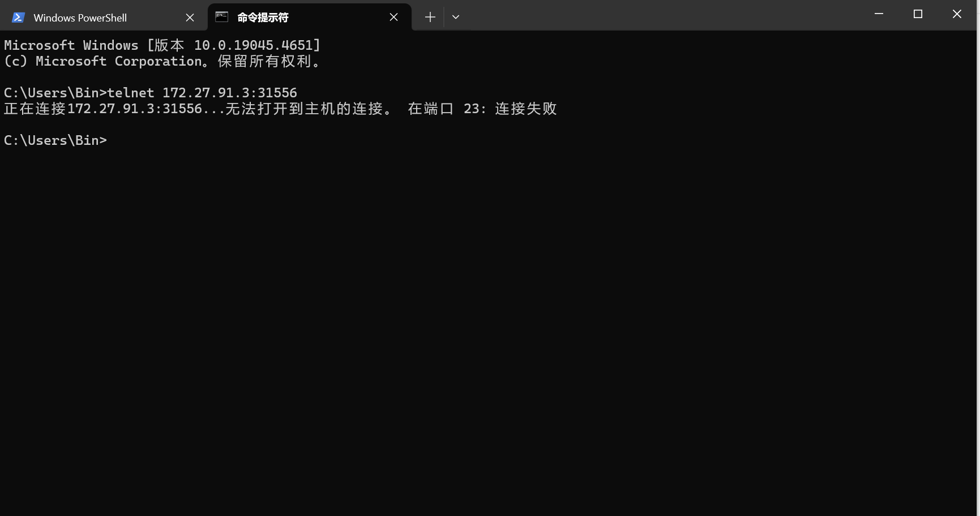980x516 pixels.
Task: Close the 命令提示符 tab
Action: click(394, 18)
